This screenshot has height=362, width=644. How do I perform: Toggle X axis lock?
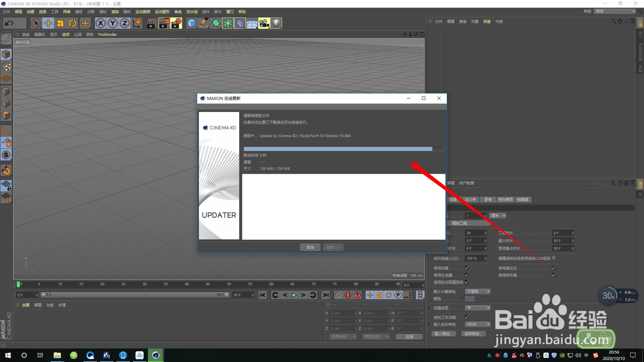101,23
